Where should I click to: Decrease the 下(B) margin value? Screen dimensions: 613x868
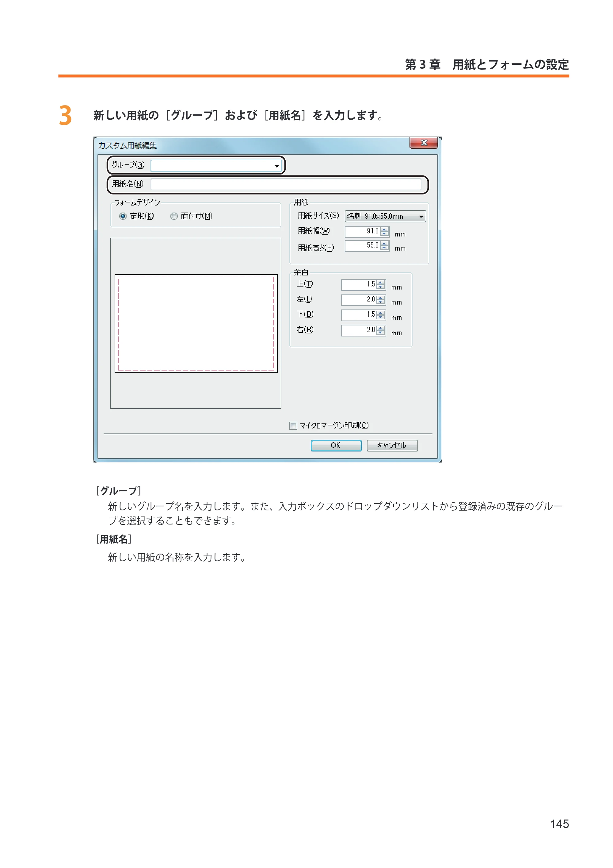pyautogui.click(x=381, y=317)
